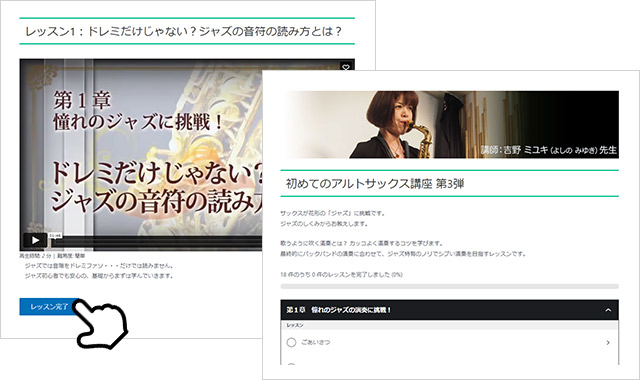Play the lesson 1 video
This screenshot has width=640, height=380.
(35, 240)
